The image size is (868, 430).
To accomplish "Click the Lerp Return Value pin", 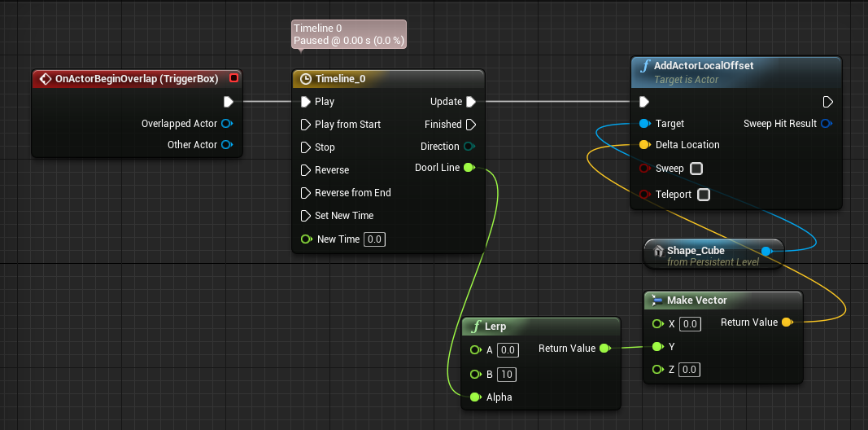I will click(x=605, y=348).
